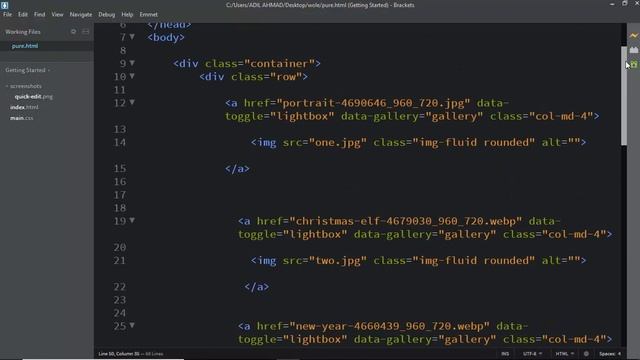The width and height of the screenshot is (640, 360).
Task: Click the linting status circle in status bar
Action: coord(586,354)
